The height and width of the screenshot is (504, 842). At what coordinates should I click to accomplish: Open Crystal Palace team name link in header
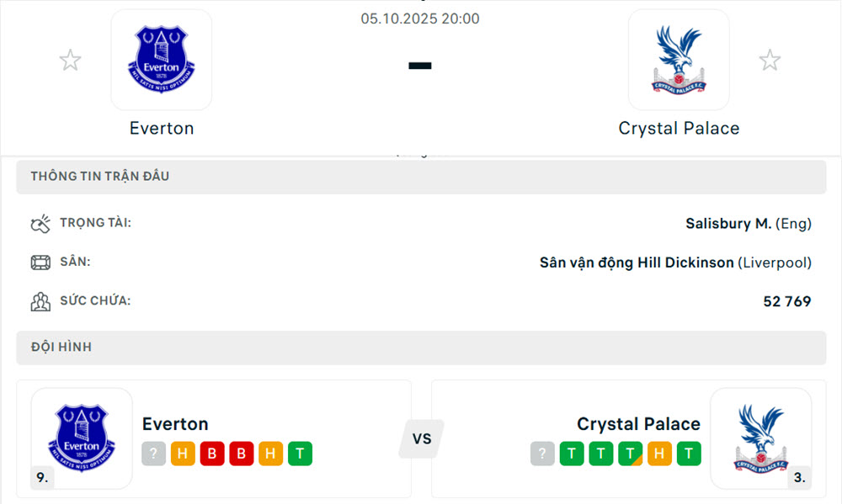679,128
